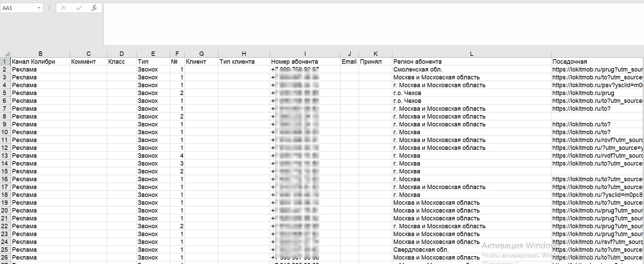Image resolution: width=644 pixels, height=264 pixels.
Task: Click the 'Регион абонента' header cell
Action: tap(471, 62)
